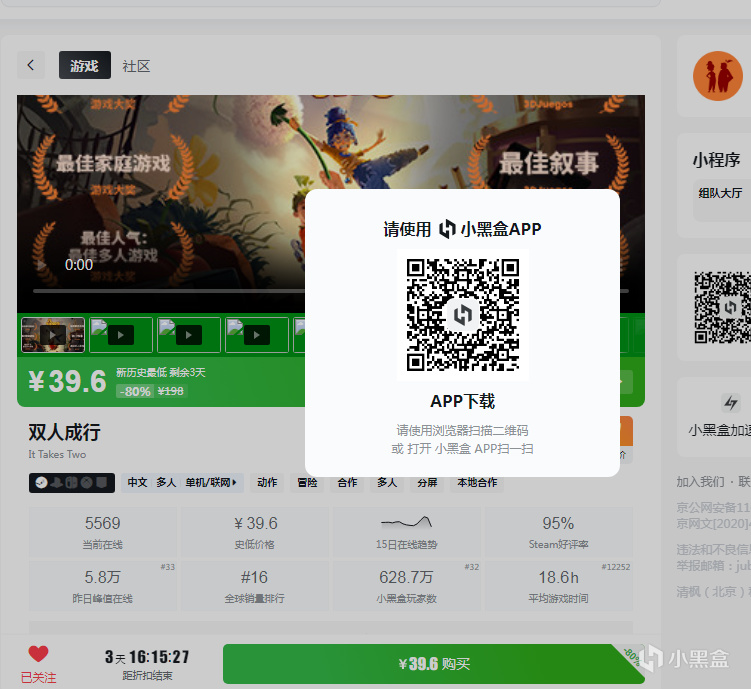Select the second video thumbnail

[121, 335]
